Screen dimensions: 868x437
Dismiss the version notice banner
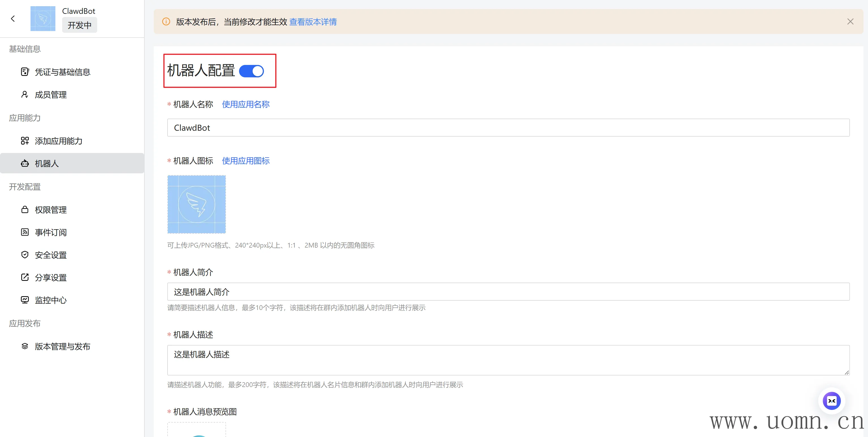pos(850,22)
